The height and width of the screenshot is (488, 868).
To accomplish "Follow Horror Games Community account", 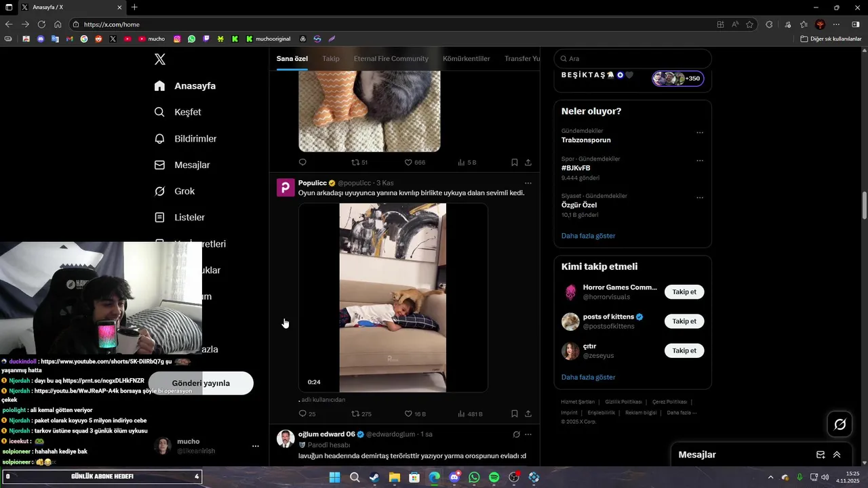I will click(684, 292).
